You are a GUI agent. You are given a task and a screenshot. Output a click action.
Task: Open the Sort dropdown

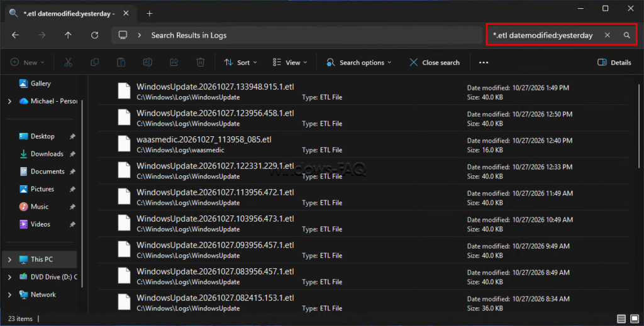pyautogui.click(x=241, y=62)
